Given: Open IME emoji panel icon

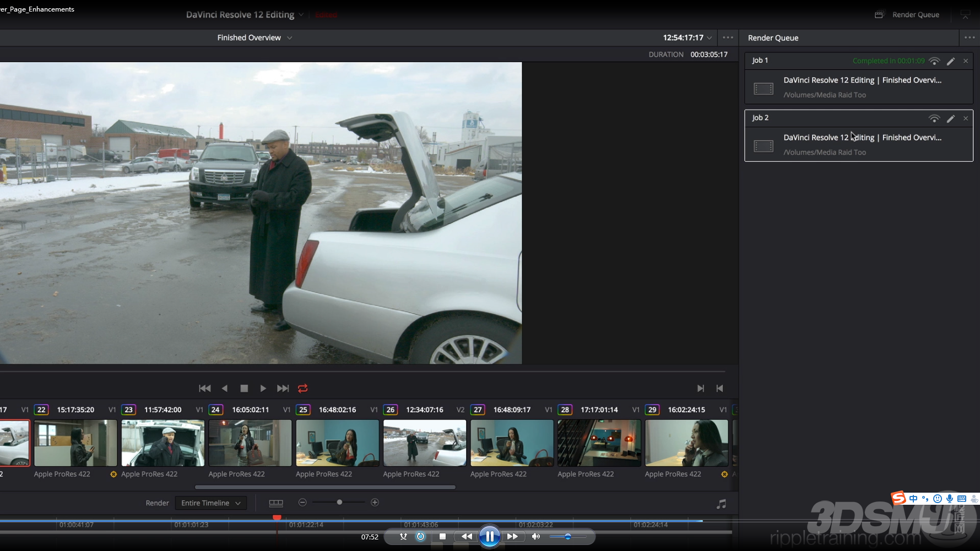Looking at the screenshot, I should point(937,499).
